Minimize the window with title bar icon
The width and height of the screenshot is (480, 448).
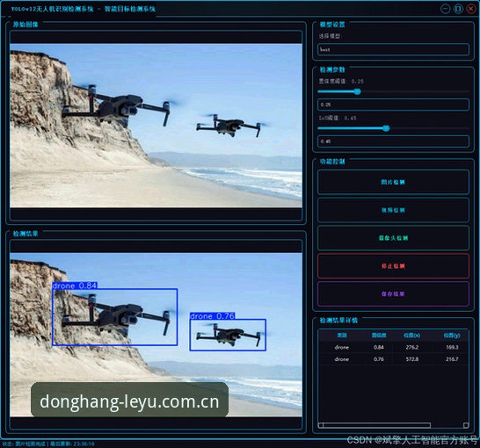446,9
